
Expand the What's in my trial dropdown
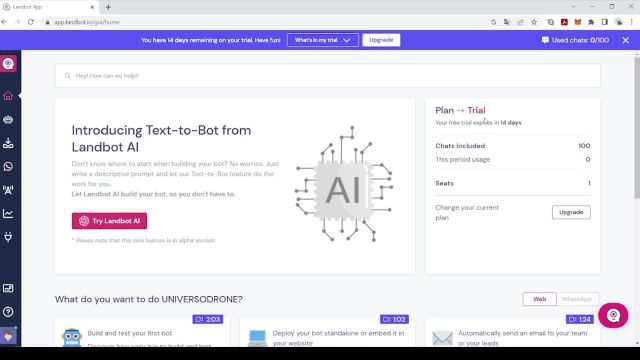322,40
